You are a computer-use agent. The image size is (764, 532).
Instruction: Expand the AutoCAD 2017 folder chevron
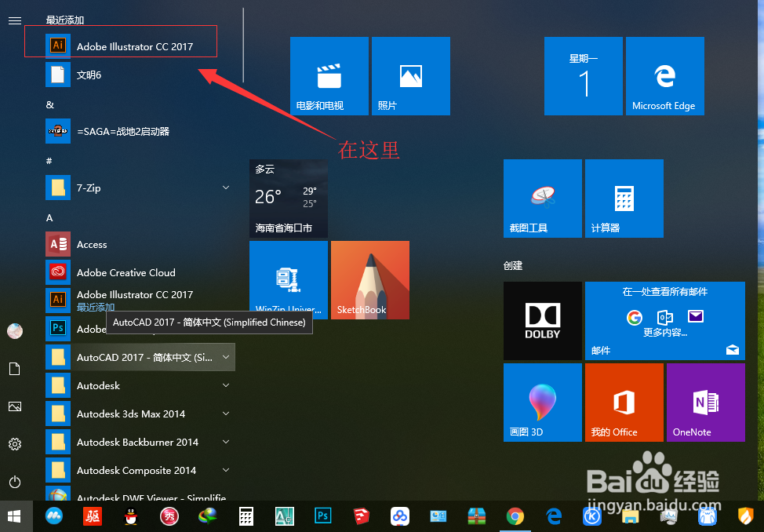tap(226, 357)
